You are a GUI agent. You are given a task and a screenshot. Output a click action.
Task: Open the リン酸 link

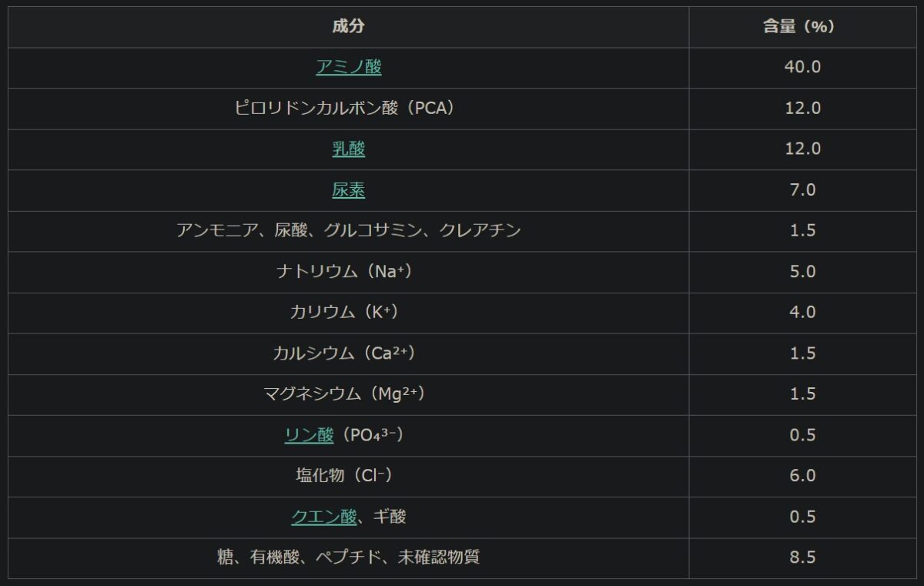point(309,435)
